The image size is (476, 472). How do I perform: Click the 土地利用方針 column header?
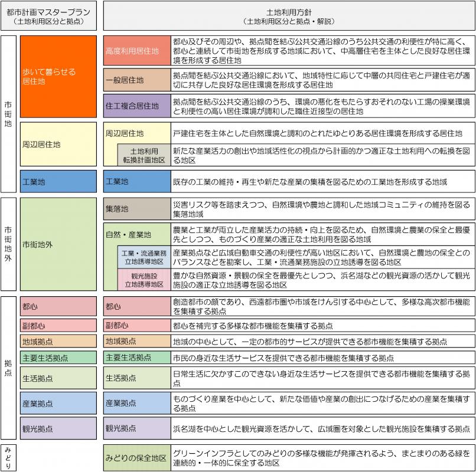click(x=288, y=15)
